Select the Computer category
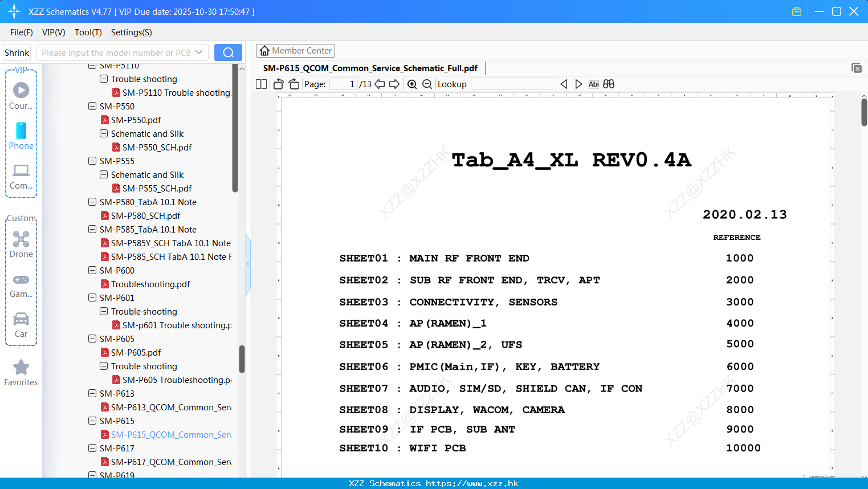The image size is (868, 489). click(x=21, y=176)
